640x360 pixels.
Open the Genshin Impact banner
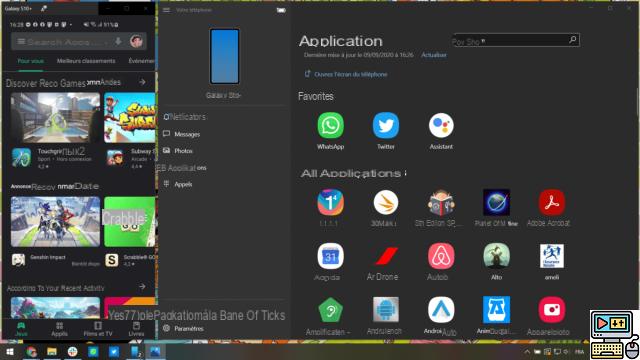point(55,222)
